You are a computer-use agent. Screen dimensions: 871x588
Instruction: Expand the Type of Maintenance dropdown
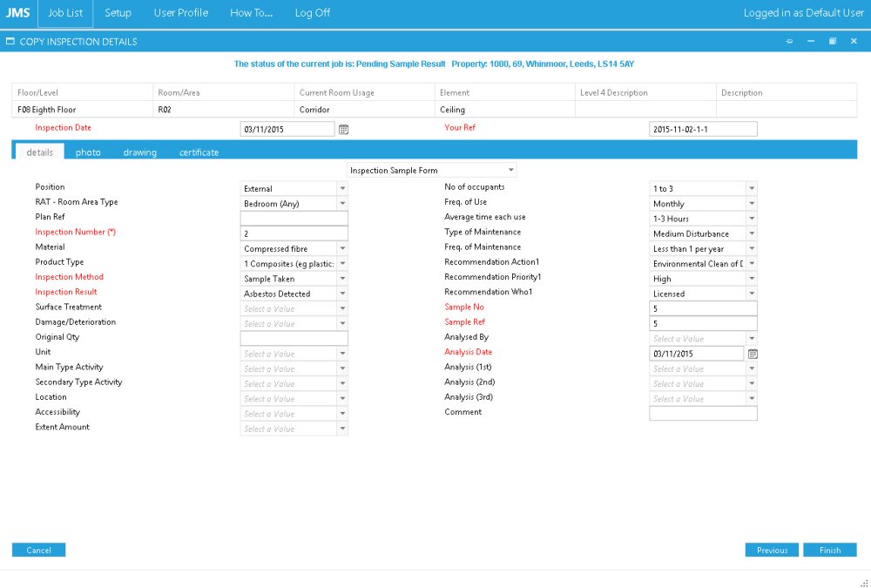pos(752,233)
